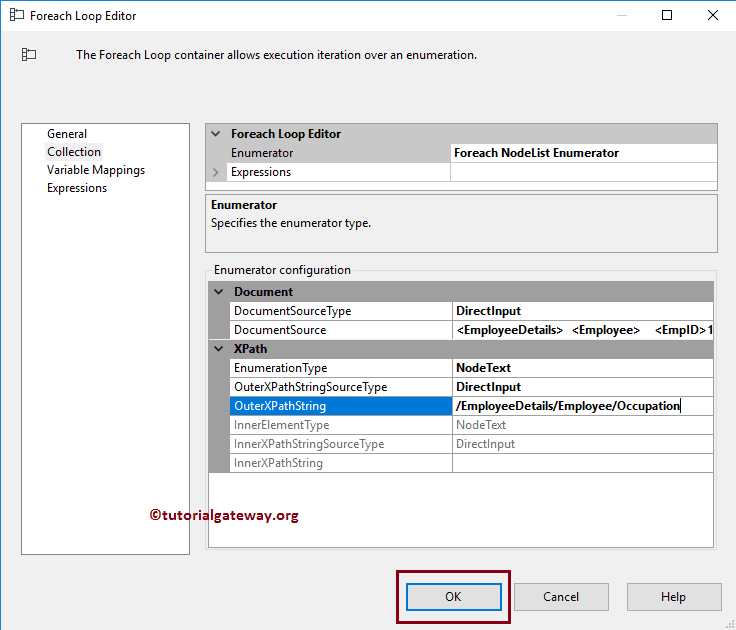Click the DocumentSource value field
Image resolution: width=736 pixels, height=630 pixels.
coord(583,330)
